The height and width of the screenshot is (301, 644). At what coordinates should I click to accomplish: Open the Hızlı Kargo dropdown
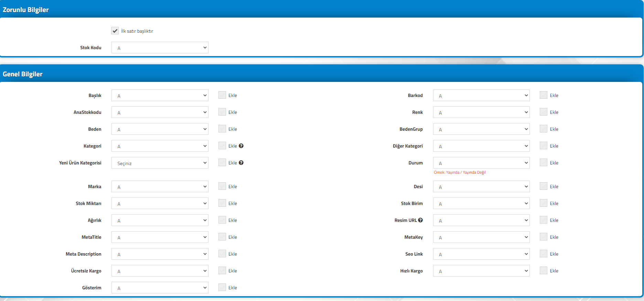(481, 271)
